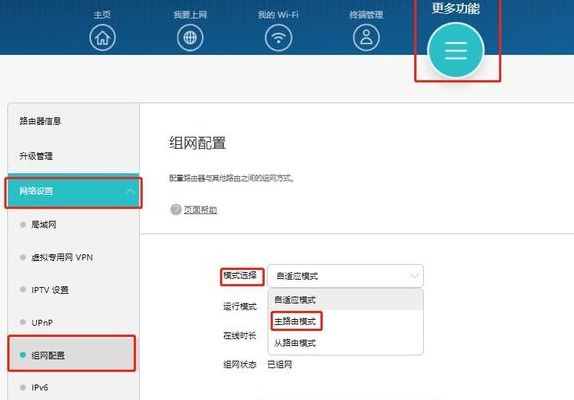Collapse the 网络设置 section chevron

click(x=130, y=191)
